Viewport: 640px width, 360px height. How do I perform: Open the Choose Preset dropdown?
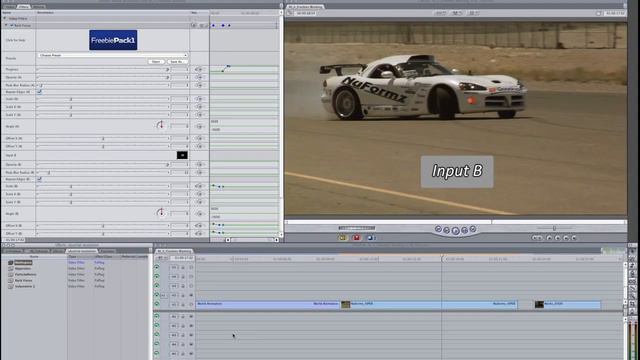[x=112, y=55]
